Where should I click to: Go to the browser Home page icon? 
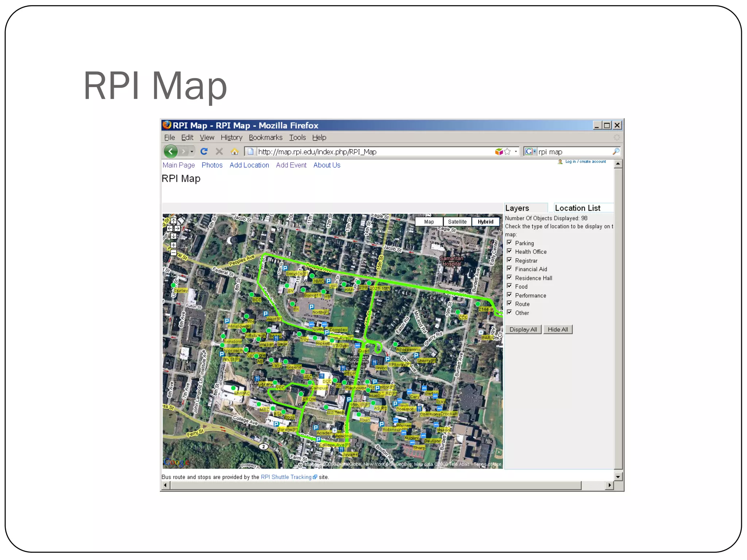tap(235, 151)
